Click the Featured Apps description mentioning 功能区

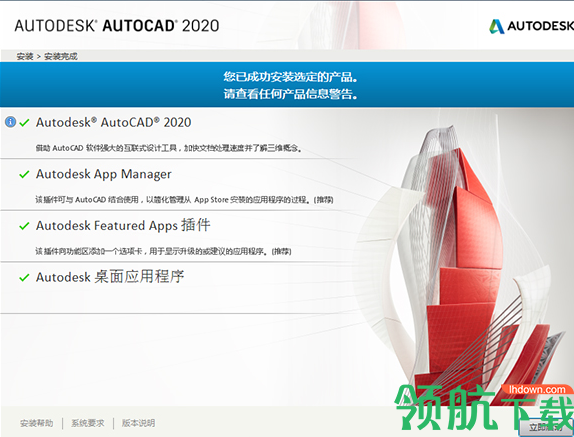point(163,251)
